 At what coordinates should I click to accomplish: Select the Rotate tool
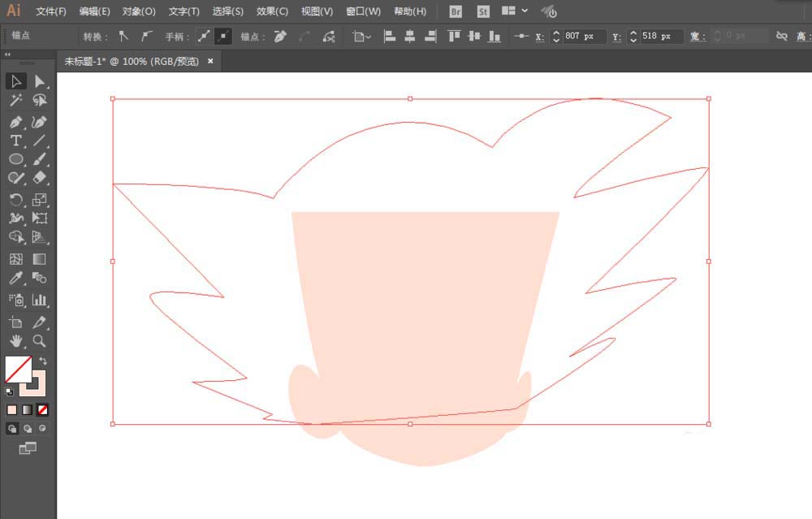coord(16,200)
